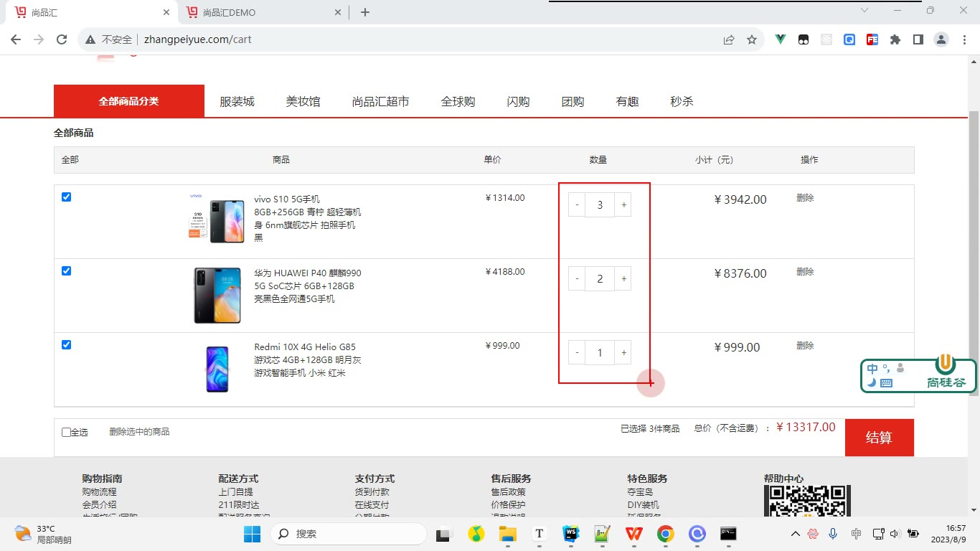Open the 全部商品分类 category menu
Image resolution: width=980 pixels, height=551 pixels.
(129, 101)
